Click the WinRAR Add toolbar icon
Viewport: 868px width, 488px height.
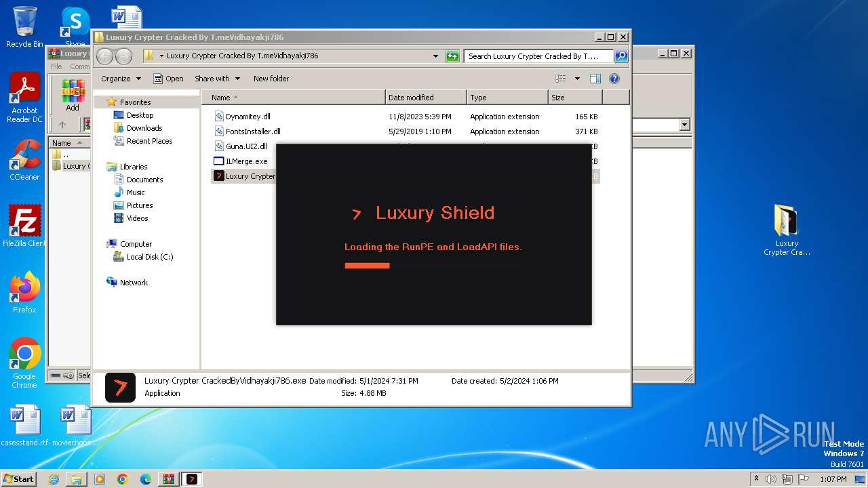pos(73,96)
